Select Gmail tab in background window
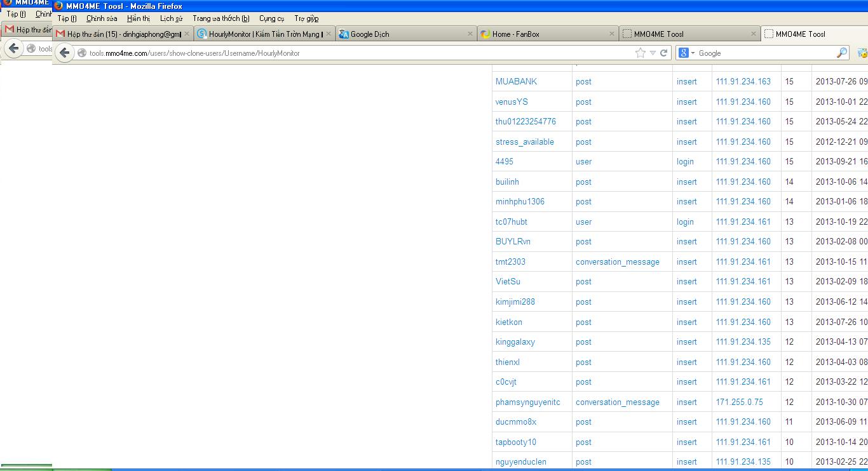The width and height of the screenshot is (868, 471). (x=28, y=30)
